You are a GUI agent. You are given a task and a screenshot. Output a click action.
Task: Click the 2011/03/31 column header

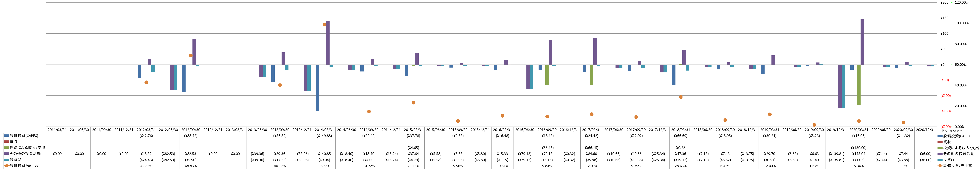[57, 130]
